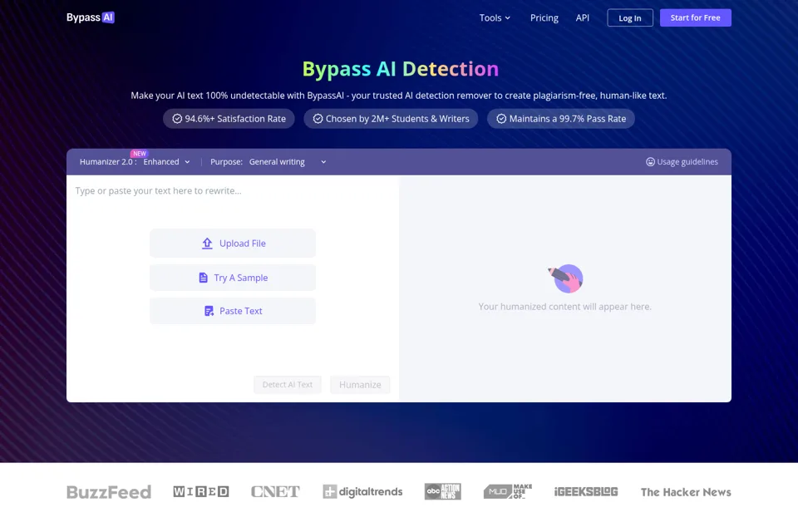The image size is (798, 532).
Task: Click the Bypass AI Detection heading
Action: click(x=401, y=69)
